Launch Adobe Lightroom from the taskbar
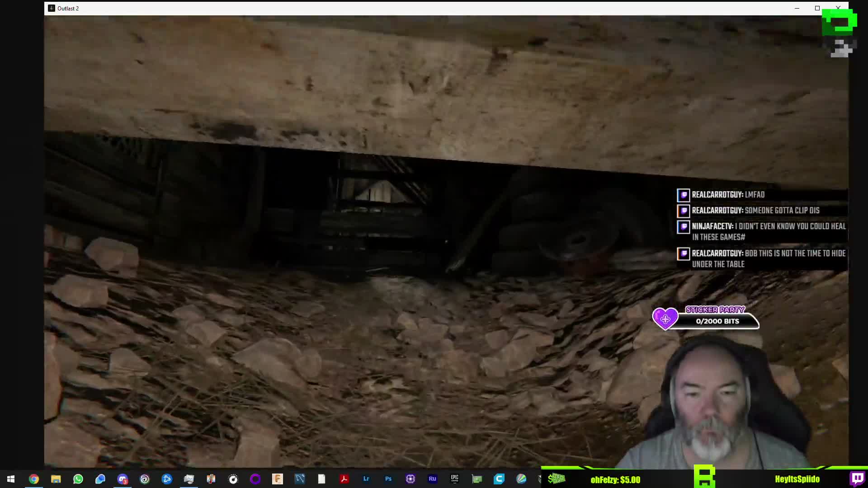868x488 pixels. [x=366, y=479]
